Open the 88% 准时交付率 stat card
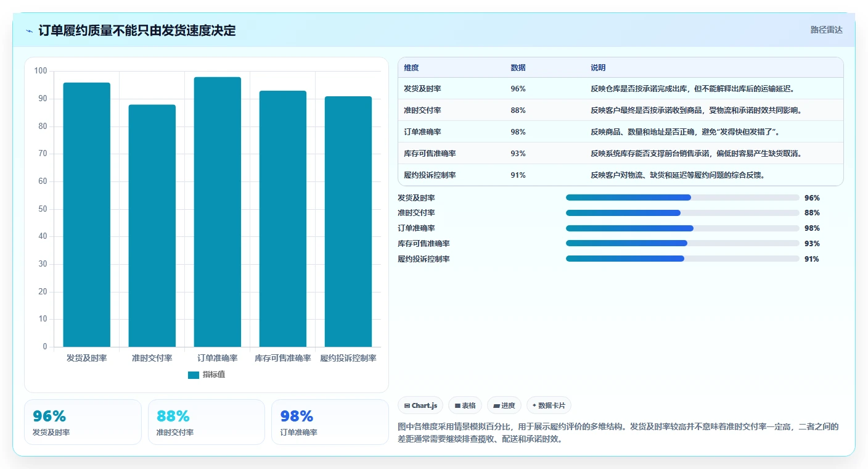Viewport: 868px width, 469px height. click(x=207, y=422)
